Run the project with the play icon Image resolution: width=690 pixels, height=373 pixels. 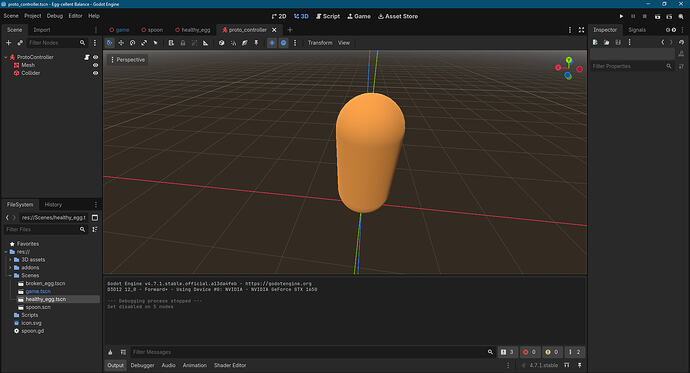(621, 16)
